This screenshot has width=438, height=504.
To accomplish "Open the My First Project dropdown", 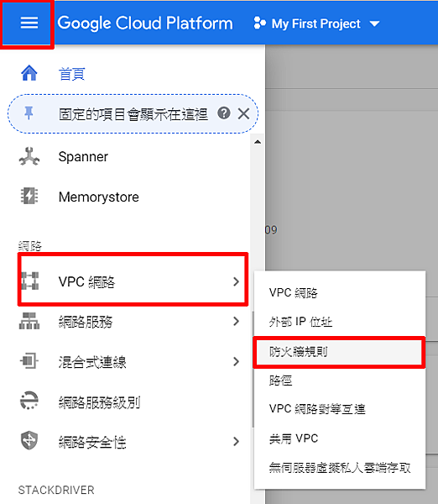I will [x=316, y=24].
